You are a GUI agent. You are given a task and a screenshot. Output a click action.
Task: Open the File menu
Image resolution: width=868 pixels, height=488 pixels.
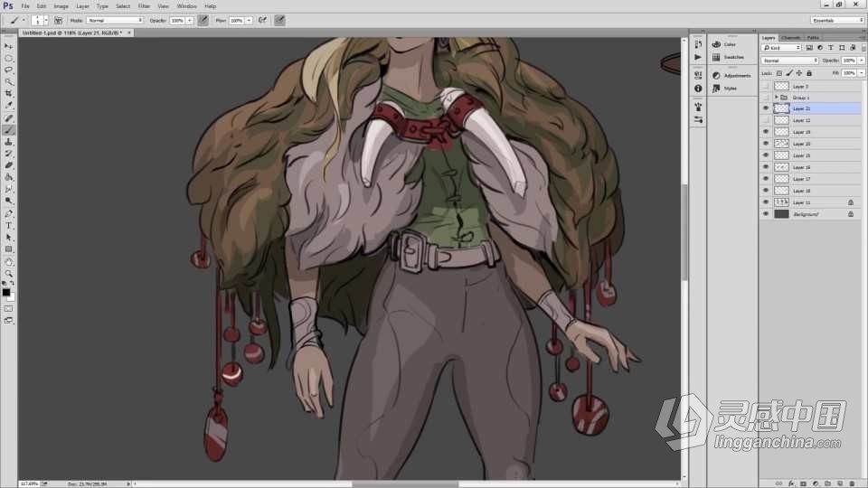(x=25, y=6)
